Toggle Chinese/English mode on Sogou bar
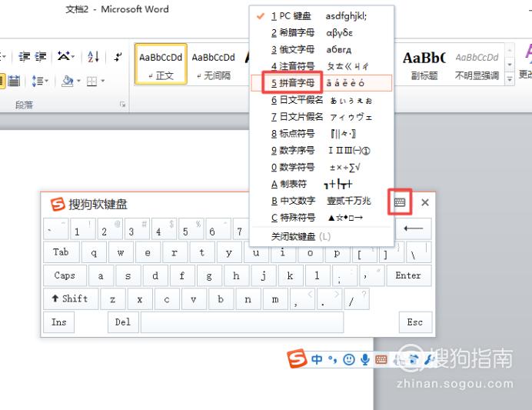The width and height of the screenshot is (532, 410). (x=316, y=359)
